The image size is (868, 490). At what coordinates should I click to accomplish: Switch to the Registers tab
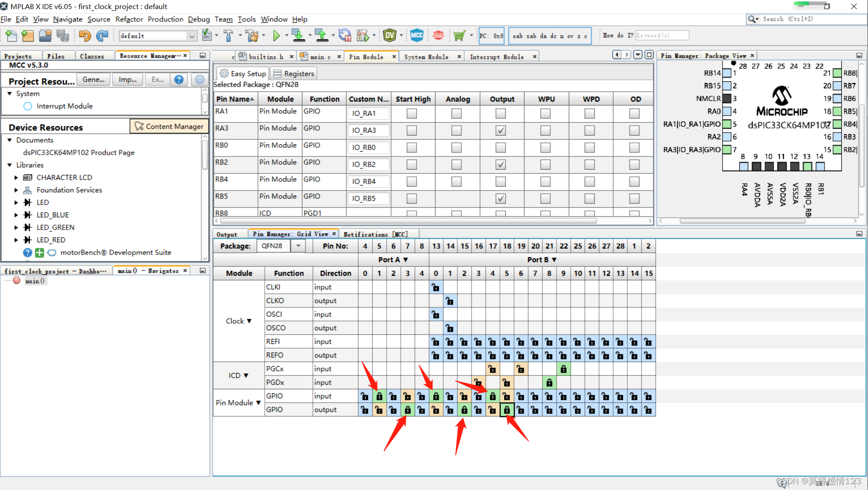[x=294, y=73]
